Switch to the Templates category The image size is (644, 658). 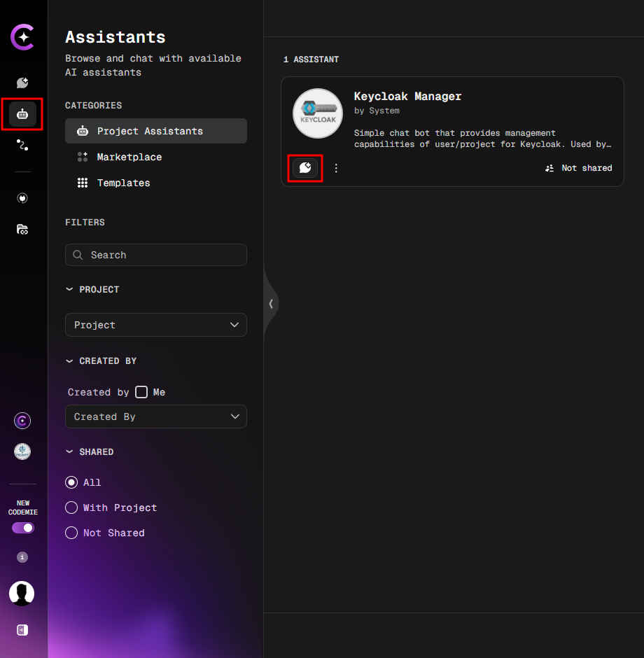pos(123,183)
